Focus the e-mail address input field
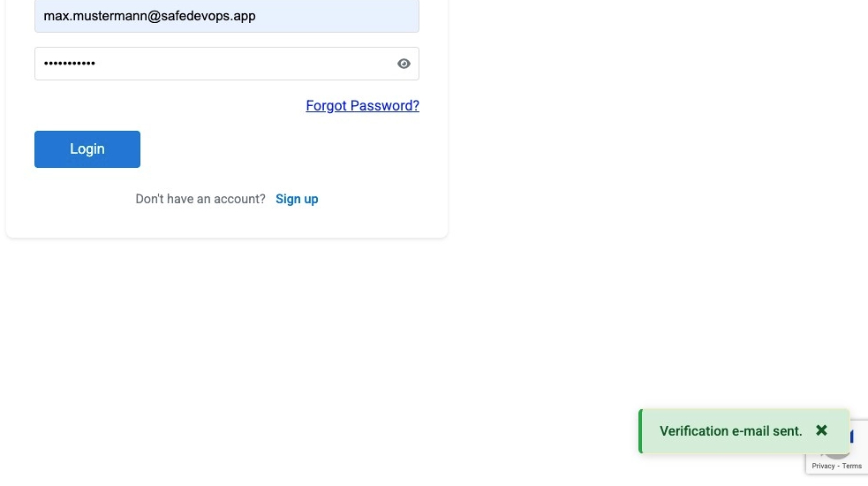The width and height of the screenshot is (868, 486). coord(226,16)
